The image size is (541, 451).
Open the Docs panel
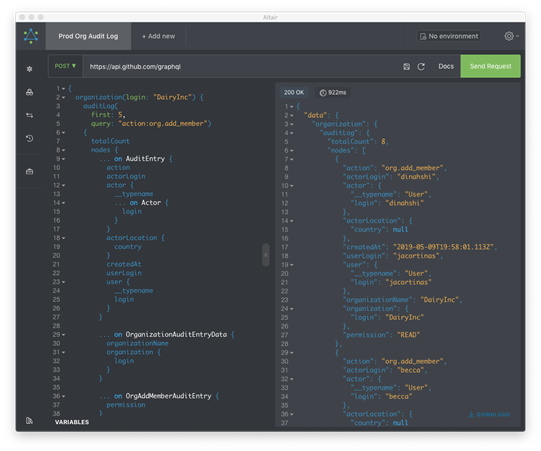[x=446, y=66]
